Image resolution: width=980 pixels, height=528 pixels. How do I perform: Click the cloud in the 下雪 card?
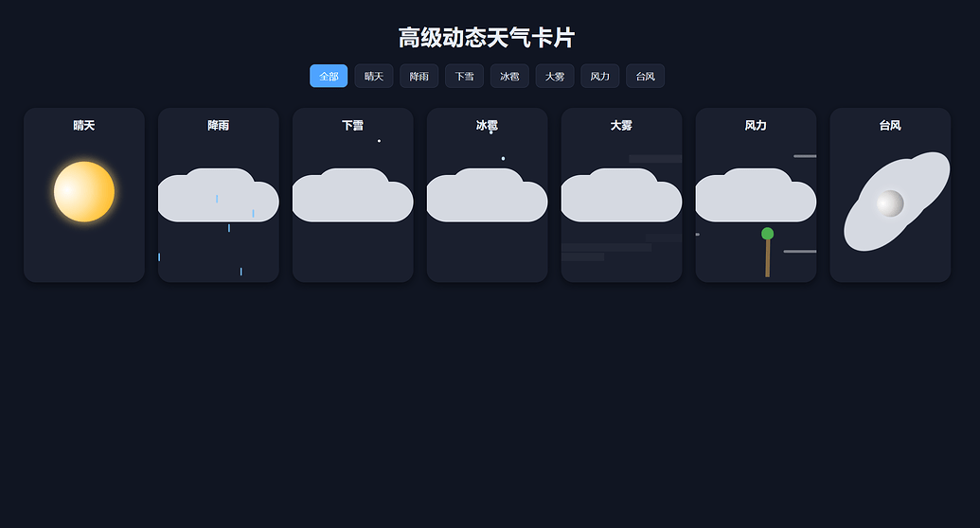click(x=353, y=196)
